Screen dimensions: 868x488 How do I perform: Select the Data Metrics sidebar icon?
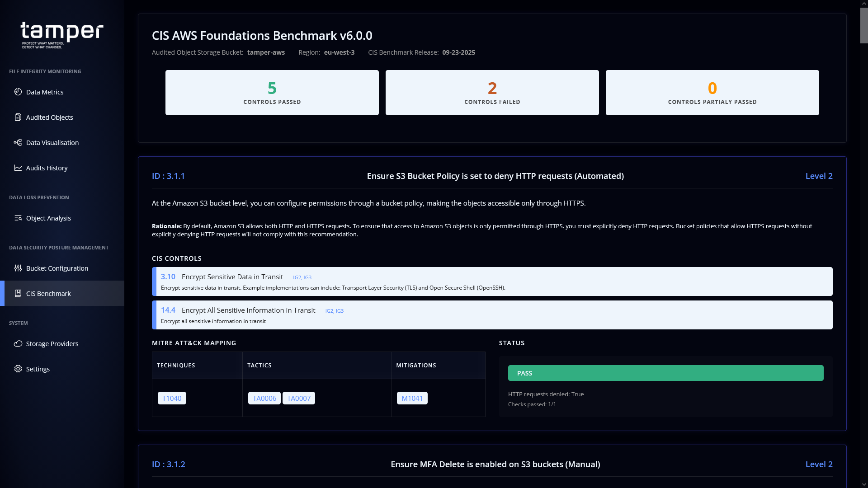coord(18,92)
